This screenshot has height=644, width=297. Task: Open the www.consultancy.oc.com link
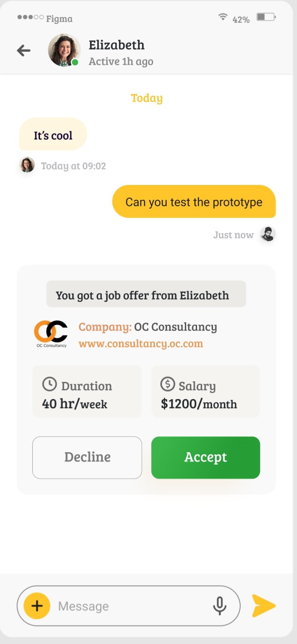click(141, 344)
